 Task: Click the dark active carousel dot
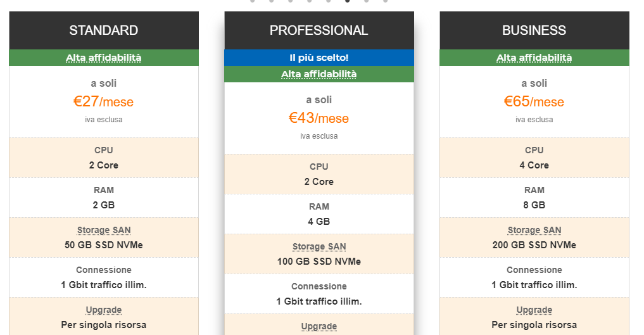tap(348, 1)
